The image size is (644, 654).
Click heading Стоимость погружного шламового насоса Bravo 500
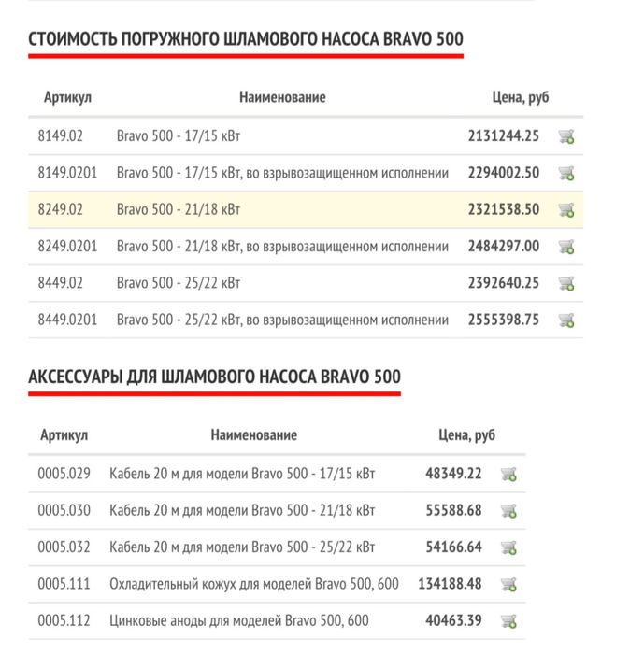[x=246, y=39]
